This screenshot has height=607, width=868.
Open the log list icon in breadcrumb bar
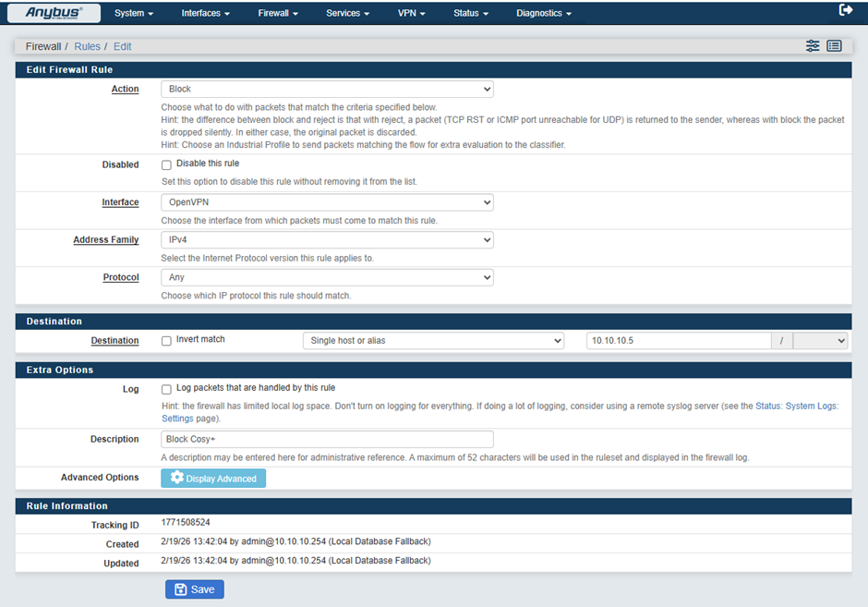[834, 46]
